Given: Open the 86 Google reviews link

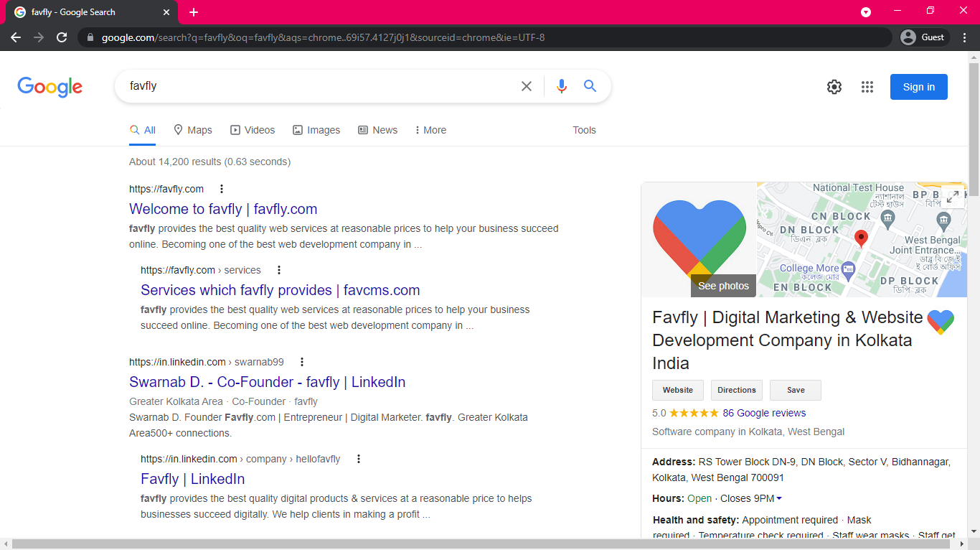Looking at the screenshot, I should (764, 413).
